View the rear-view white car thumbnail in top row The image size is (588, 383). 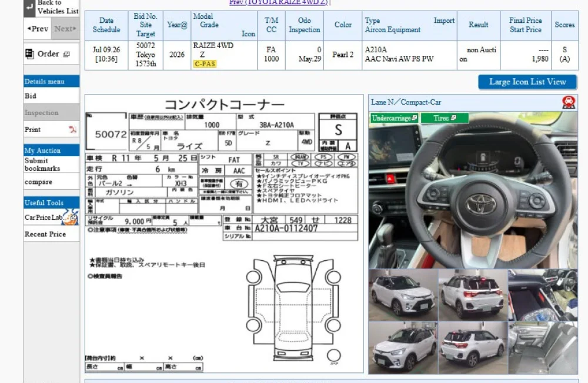click(473, 295)
